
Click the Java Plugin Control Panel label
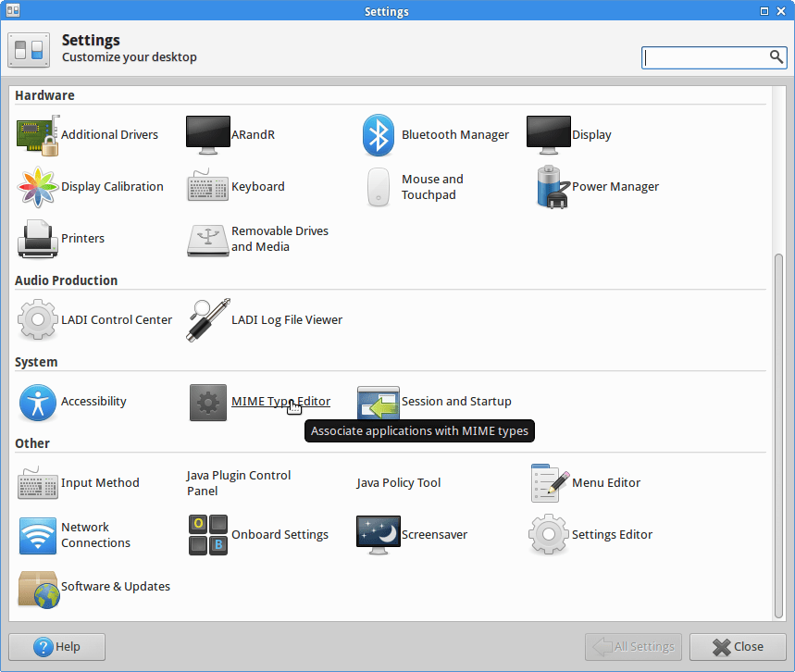[238, 483]
